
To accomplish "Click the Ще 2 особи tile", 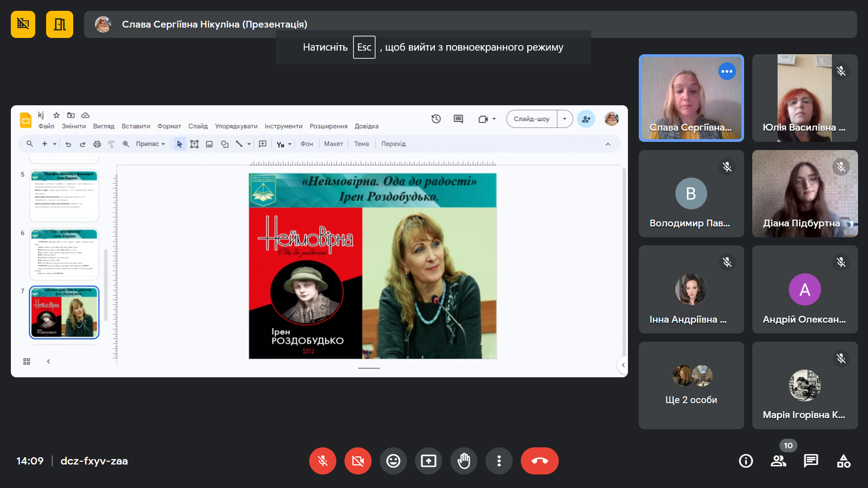I will click(691, 385).
